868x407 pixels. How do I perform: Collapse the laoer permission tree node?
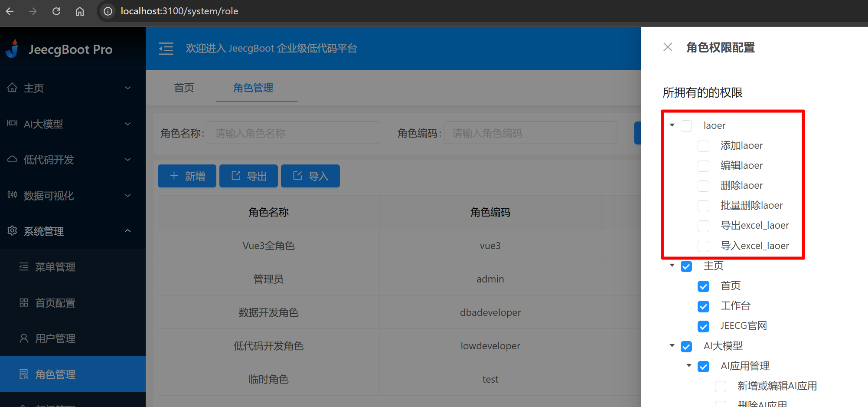pos(672,125)
